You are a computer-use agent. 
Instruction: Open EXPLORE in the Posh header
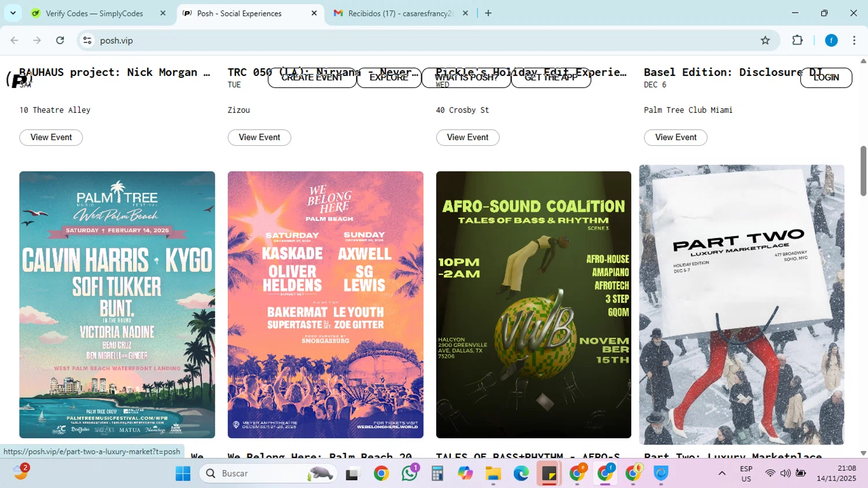click(389, 78)
